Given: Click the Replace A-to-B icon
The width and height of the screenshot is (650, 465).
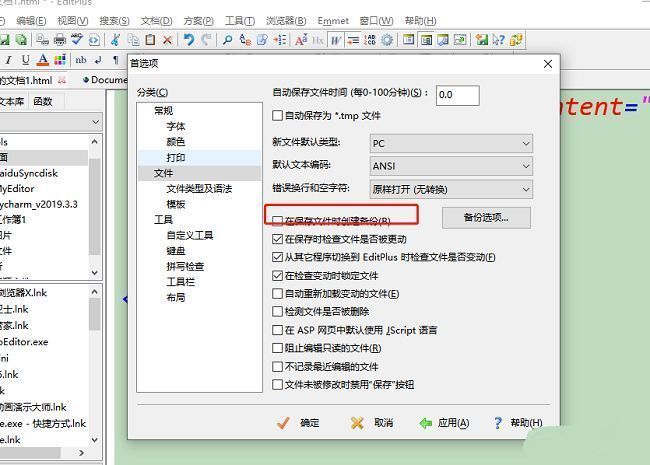Looking at the screenshot, I should pyautogui.click(x=245, y=40).
